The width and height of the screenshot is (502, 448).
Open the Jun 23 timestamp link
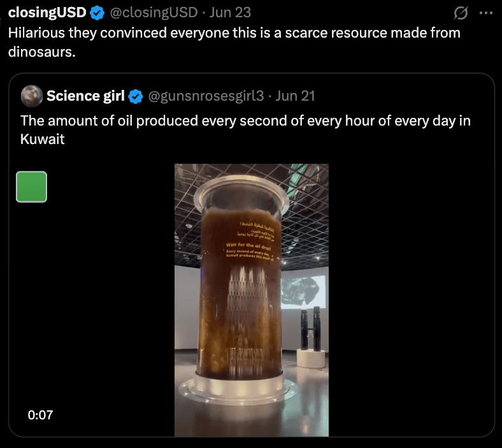point(229,13)
